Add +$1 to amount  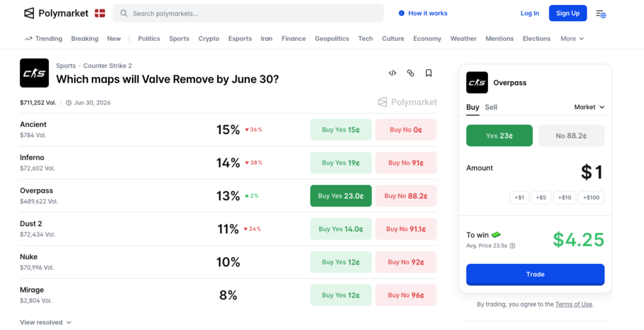tap(519, 198)
